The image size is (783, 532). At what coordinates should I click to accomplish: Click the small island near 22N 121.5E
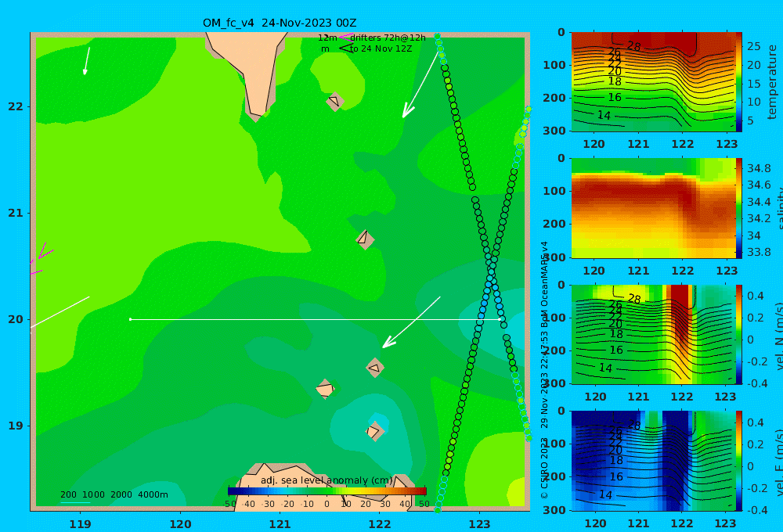click(334, 101)
